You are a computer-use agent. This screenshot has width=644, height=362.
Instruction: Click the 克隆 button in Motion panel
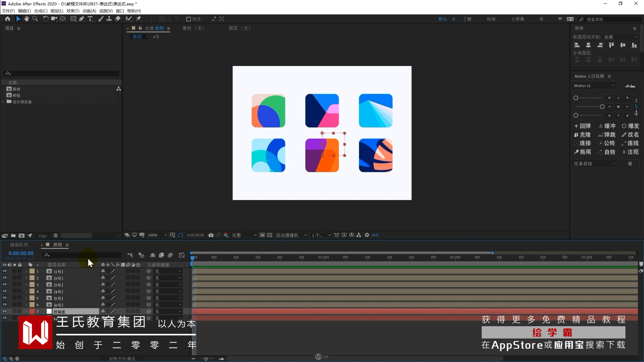click(x=582, y=135)
